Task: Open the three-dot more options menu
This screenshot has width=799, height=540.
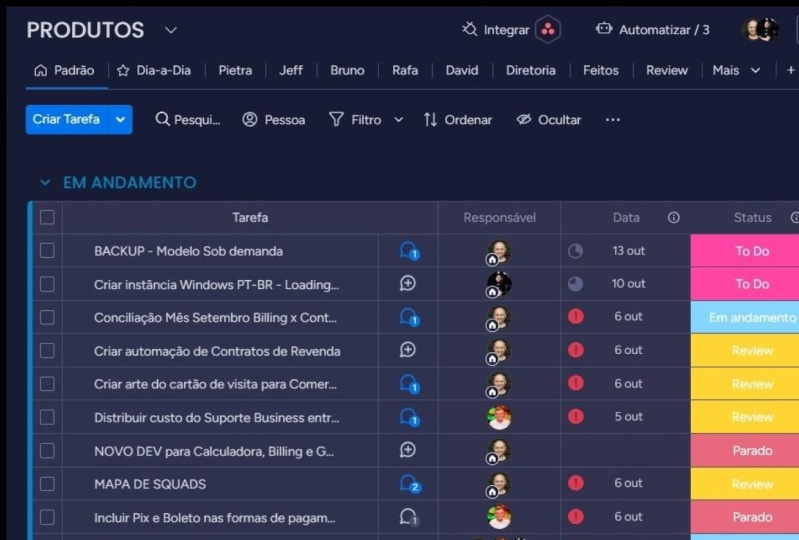Action: [x=612, y=120]
